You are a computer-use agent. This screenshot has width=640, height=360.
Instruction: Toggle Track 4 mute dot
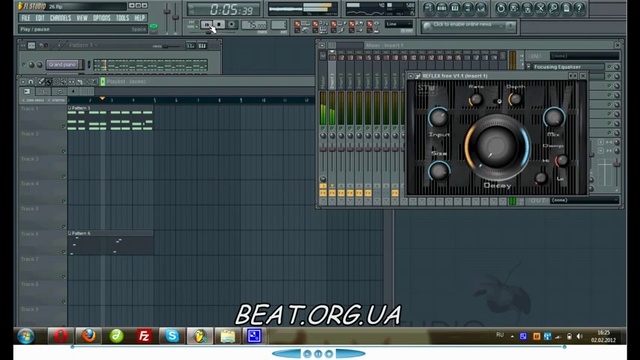64,202
